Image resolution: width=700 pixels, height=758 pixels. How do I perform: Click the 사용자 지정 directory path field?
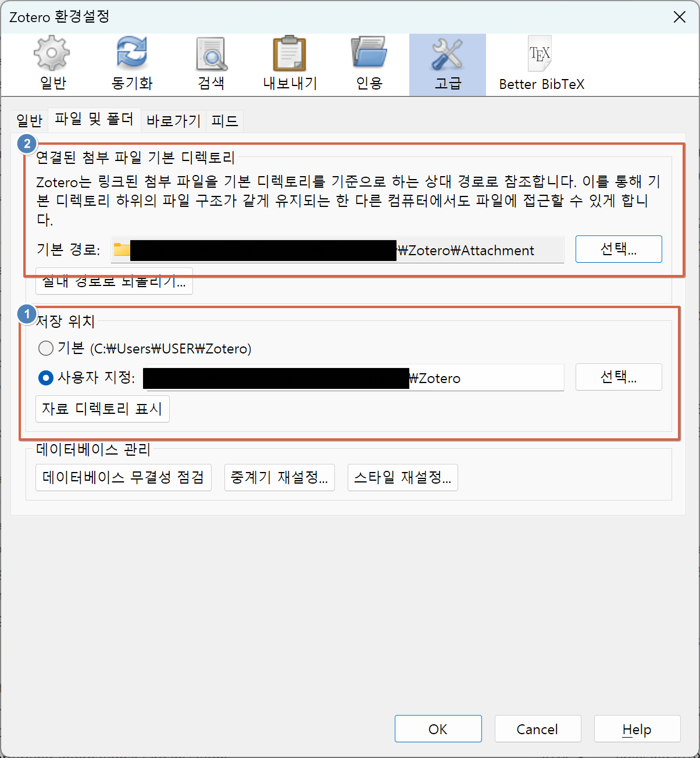tap(353, 378)
